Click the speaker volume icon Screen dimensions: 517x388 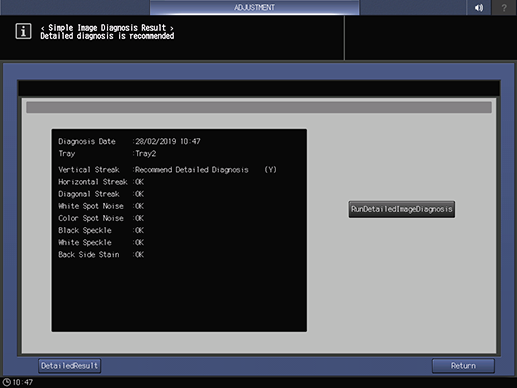tap(479, 7)
